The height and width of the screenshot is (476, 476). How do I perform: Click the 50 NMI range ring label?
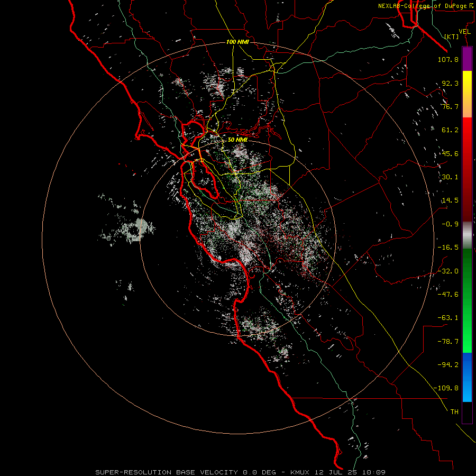click(237, 140)
